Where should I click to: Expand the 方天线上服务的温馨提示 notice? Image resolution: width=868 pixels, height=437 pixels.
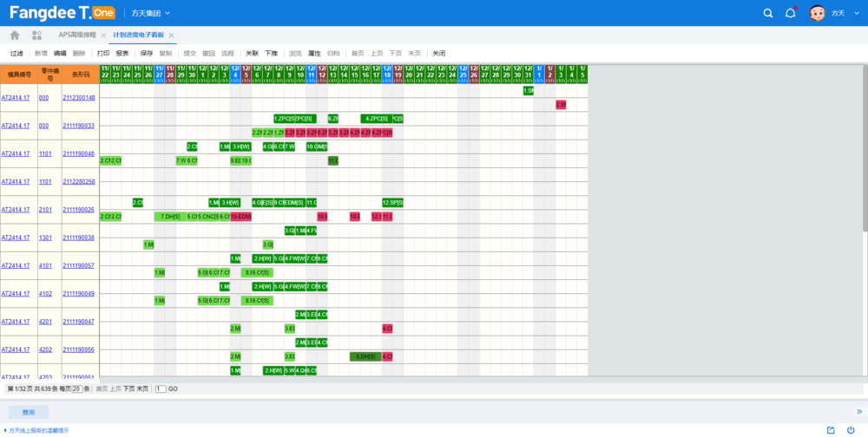[36, 430]
